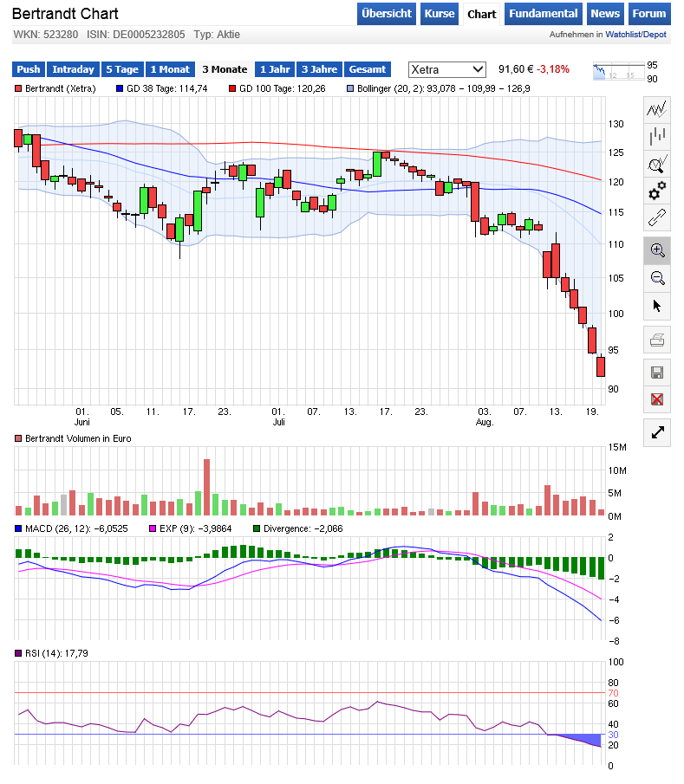Screen dimensions: 684x784
Task: Open chart settings gears icon
Action: [x=656, y=191]
